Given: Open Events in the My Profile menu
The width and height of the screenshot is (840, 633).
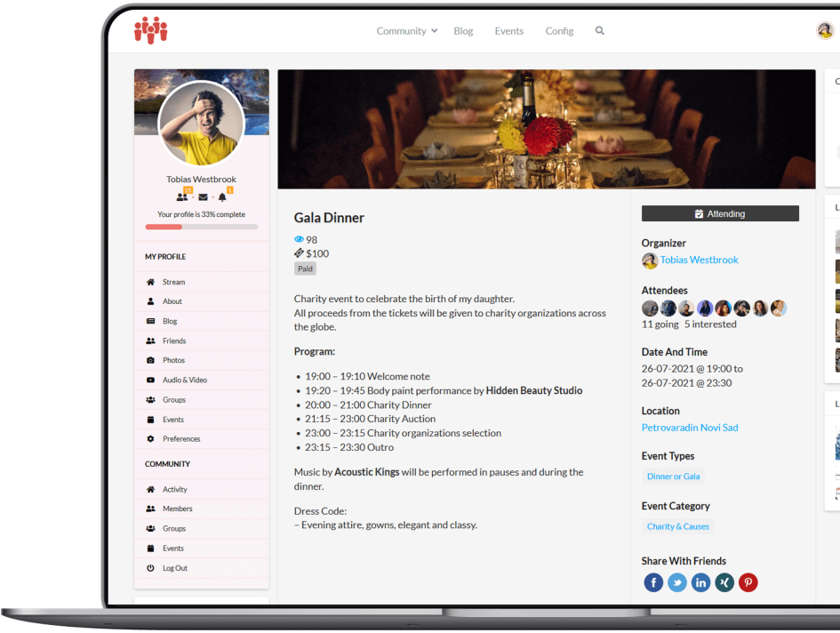Looking at the screenshot, I should pyautogui.click(x=202, y=420).
